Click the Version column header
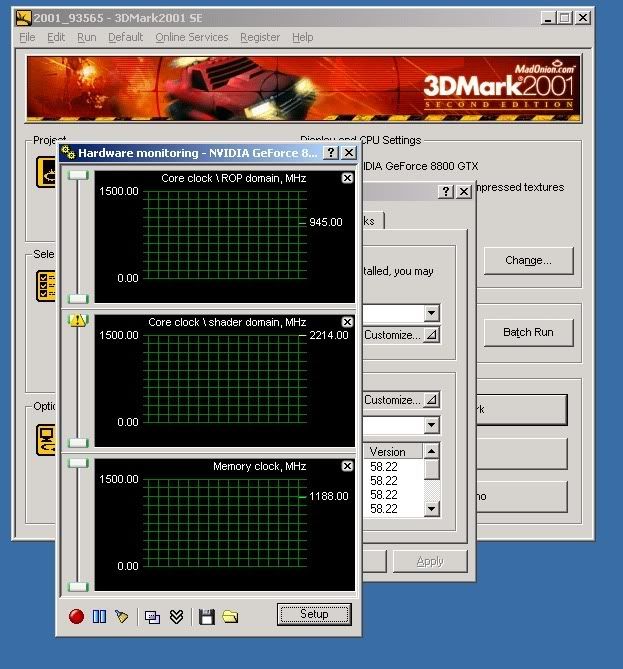The image size is (623, 669). click(393, 451)
